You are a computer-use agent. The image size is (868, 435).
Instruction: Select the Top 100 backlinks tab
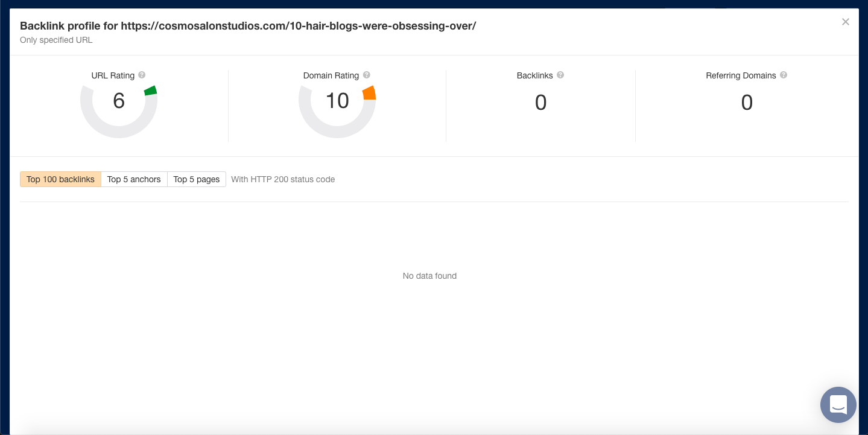pos(60,179)
